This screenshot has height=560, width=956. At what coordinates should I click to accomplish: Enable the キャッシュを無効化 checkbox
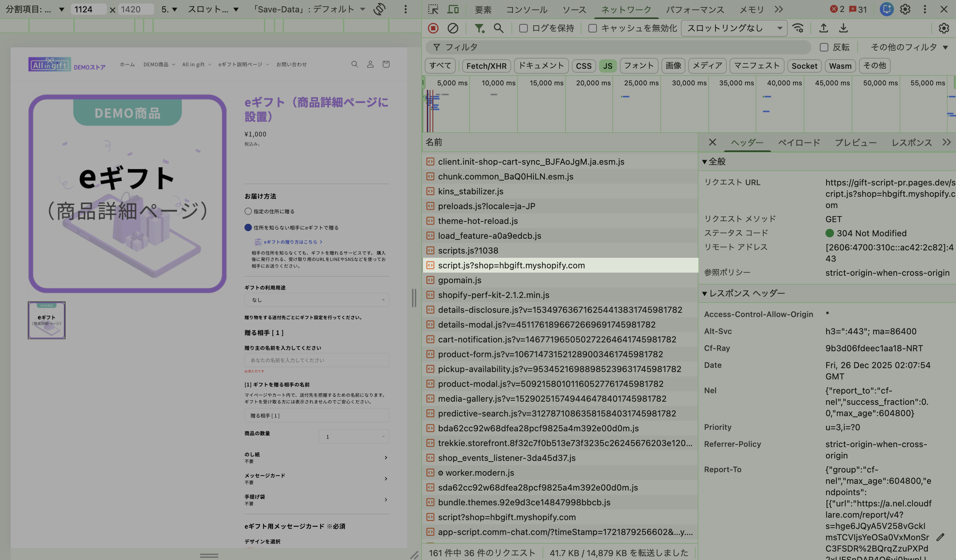click(x=592, y=28)
